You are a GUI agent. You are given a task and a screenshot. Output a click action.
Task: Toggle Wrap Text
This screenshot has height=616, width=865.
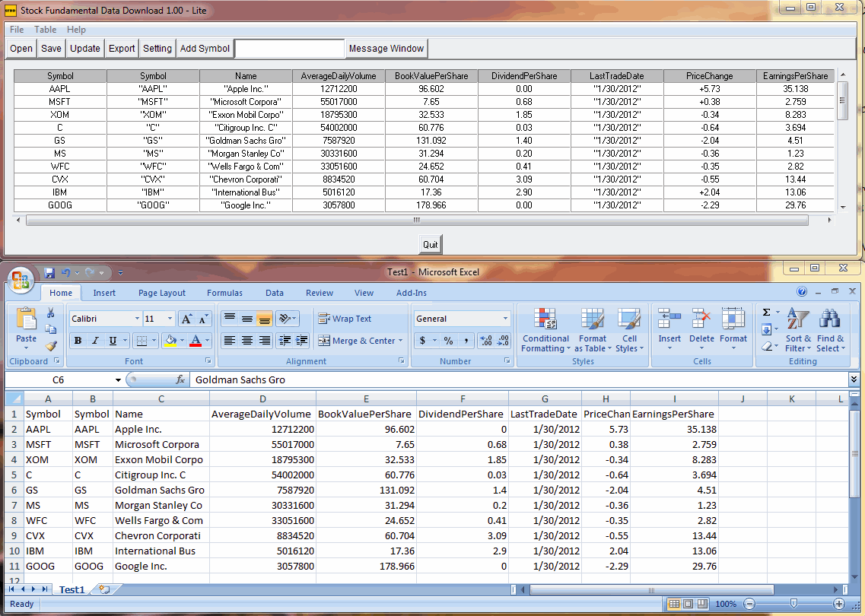pos(345,319)
